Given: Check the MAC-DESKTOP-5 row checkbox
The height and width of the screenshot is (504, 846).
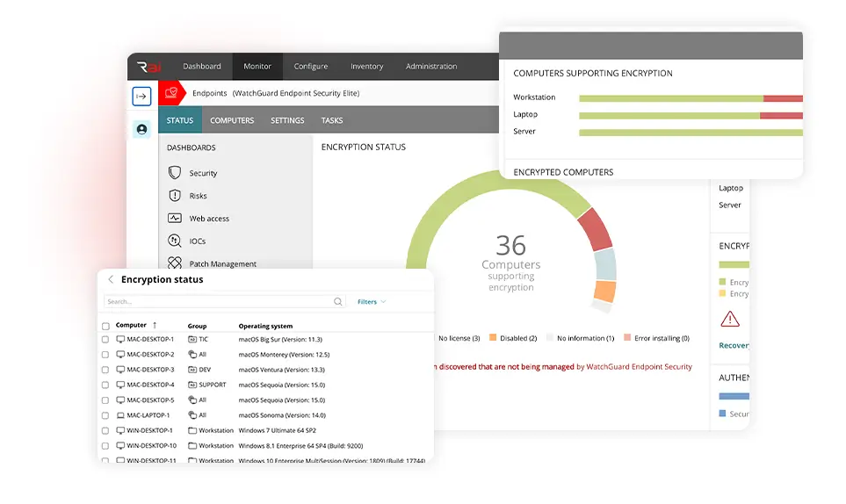Looking at the screenshot, I should pyautogui.click(x=105, y=400).
